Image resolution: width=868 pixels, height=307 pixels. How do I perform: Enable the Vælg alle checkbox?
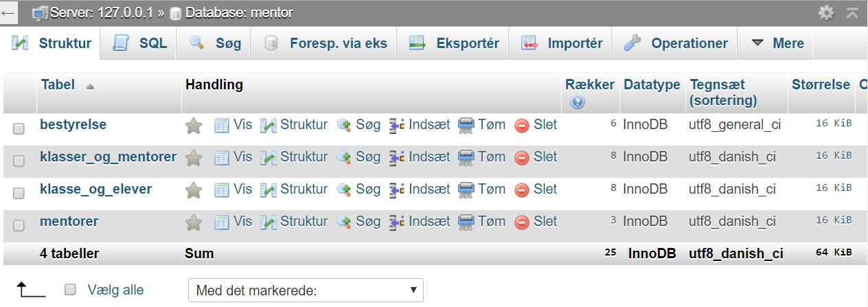70,290
